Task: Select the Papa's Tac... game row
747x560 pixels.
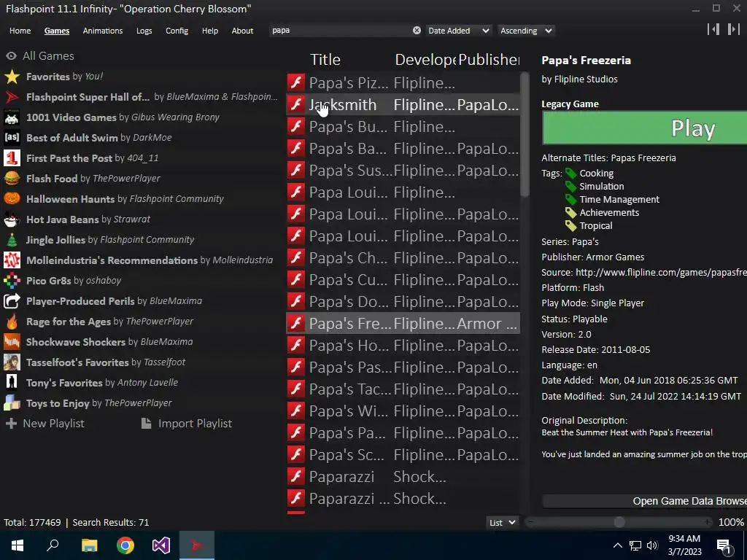Action: click(403, 389)
